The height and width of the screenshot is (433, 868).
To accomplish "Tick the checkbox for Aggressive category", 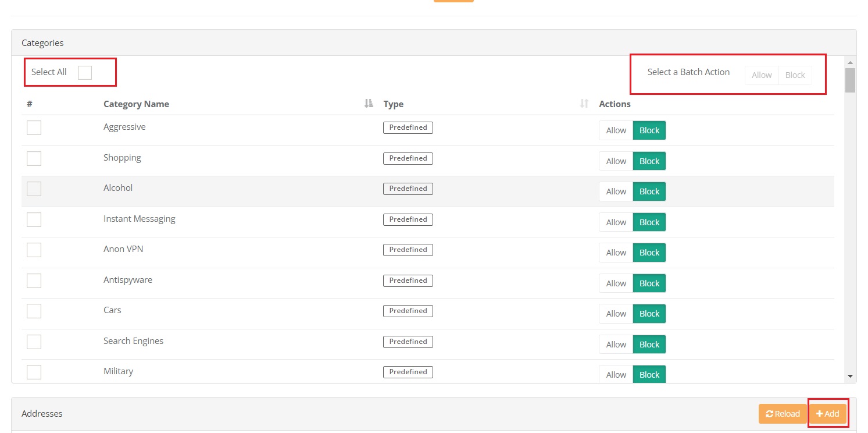I will pyautogui.click(x=34, y=127).
